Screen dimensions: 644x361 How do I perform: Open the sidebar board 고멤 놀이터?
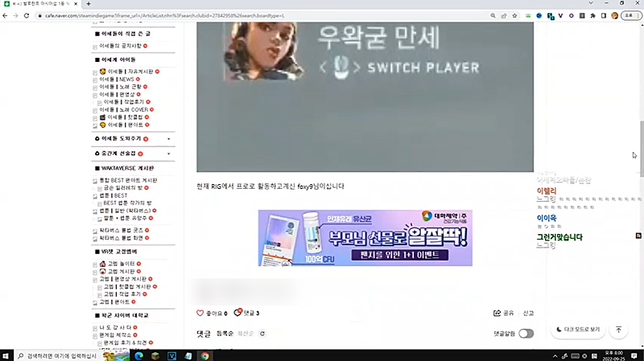pyautogui.click(x=121, y=264)
